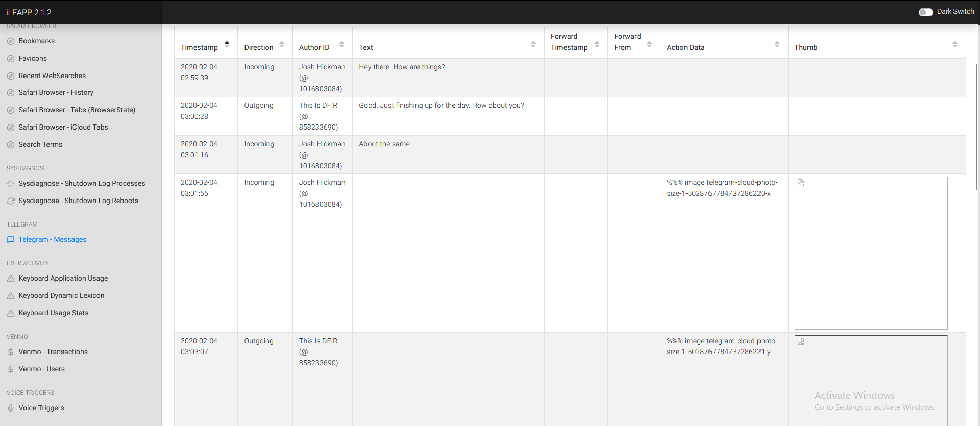Click timestamp 2020-02-04 02:59:39 cell
Viewport: 980px width, 426px height.
(206, 78)
